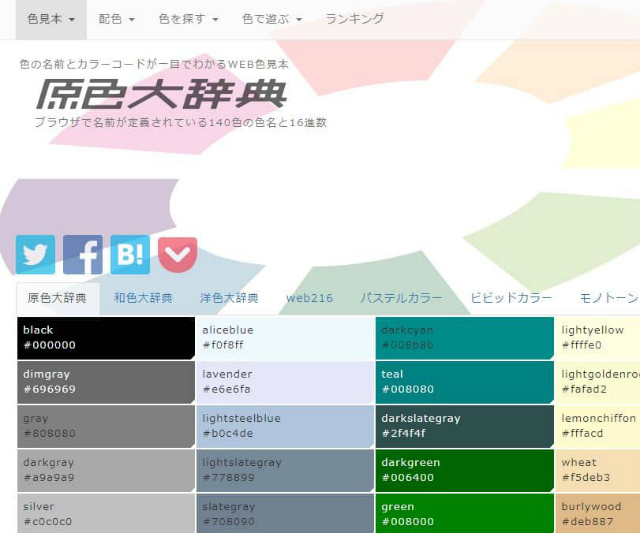Select the web216 tab
The width and height of the screenshot is (640, 533).
[309, 298]
